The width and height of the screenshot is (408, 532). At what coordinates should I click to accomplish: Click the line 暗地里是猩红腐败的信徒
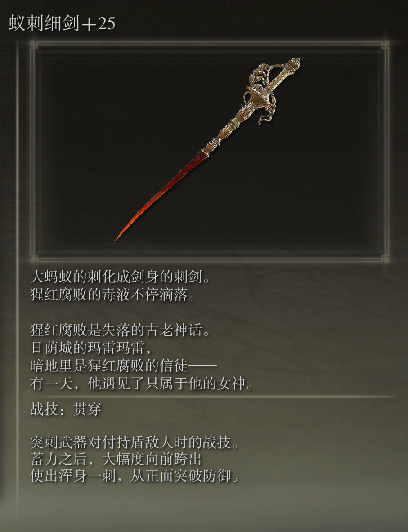click(x=123, y=366)
